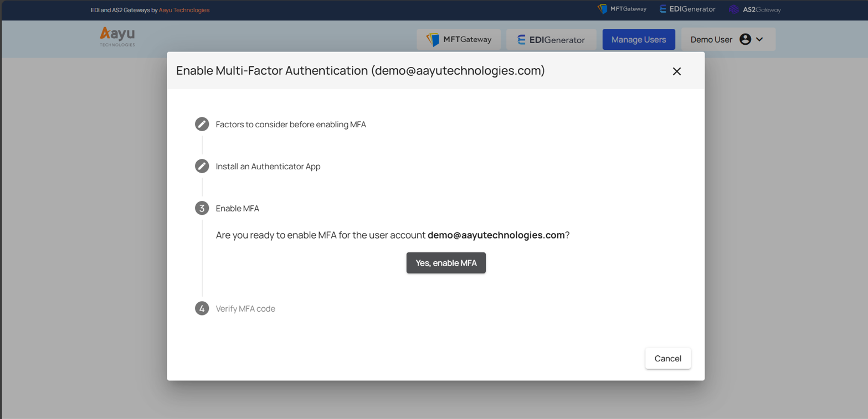The image size is (868, 419).
Task: Open the Manage Users page
Action: pyautogui.click(x=639, y=39)
